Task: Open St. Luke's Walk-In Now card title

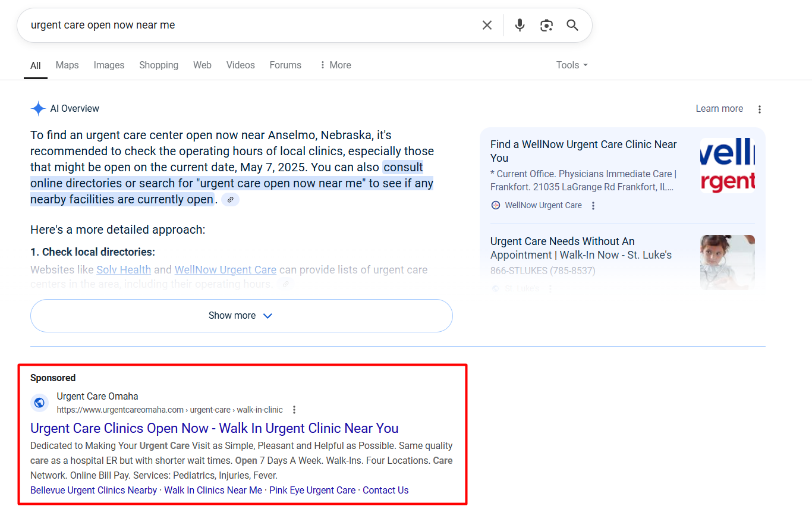Action: (x=581, y=248)
